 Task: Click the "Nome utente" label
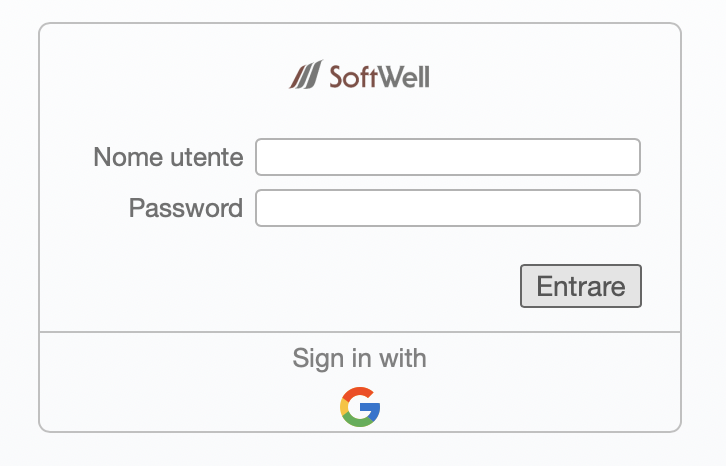click(x=168, y=157)
